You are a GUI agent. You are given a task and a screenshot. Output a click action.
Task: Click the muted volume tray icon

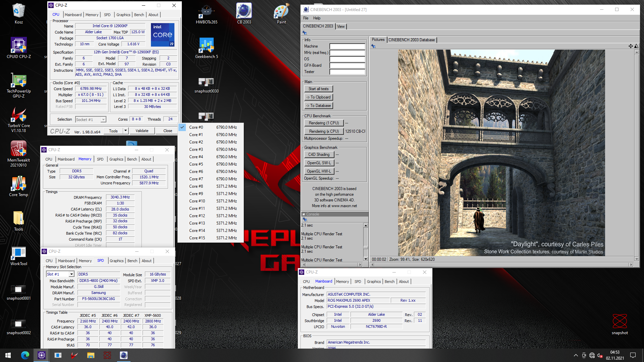pos(600,355)
